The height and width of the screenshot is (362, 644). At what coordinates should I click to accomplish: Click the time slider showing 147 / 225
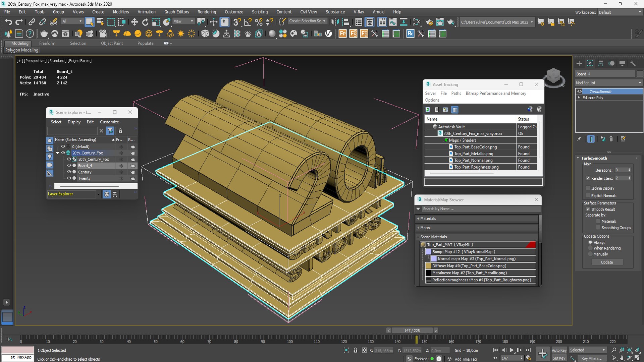click(412, 330)
